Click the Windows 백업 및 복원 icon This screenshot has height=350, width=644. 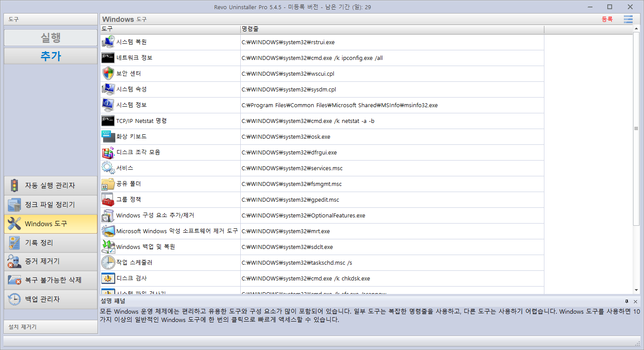tap(108, 247)
